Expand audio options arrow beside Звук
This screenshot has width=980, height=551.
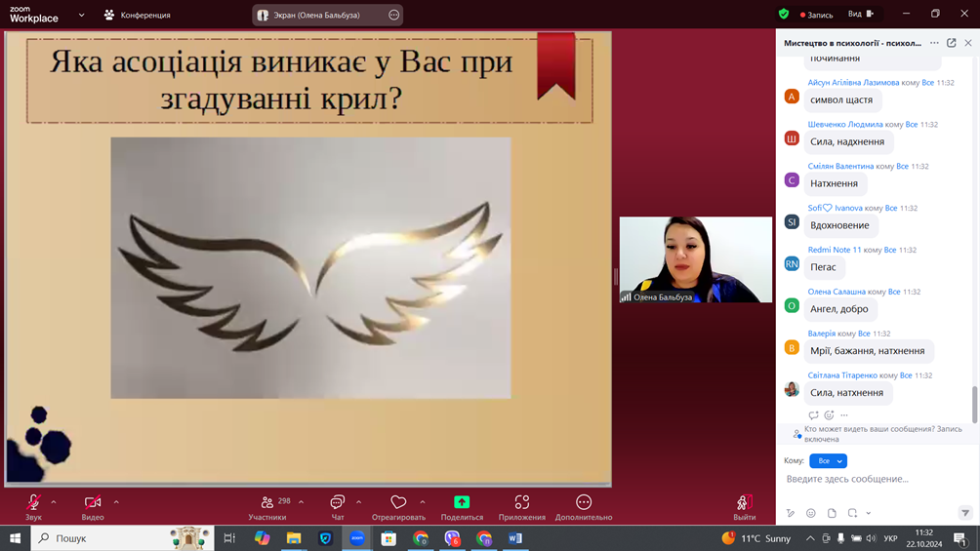click(x=54, y=502)
